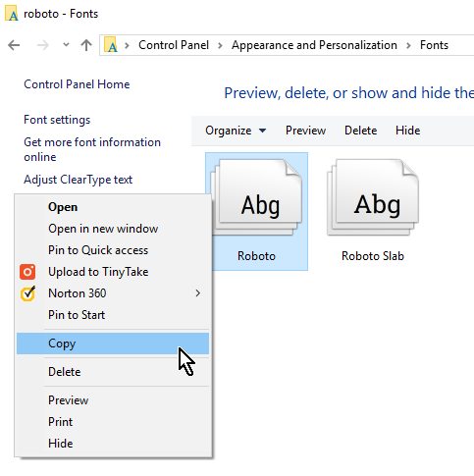This screenshot has width=474, height=476.
Task: Click Preview in the toolbar
Action: pyautogui.click(x=305, y=131)
